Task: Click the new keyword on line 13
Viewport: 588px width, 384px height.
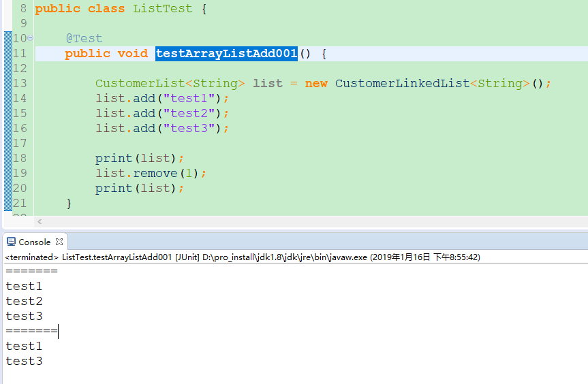Action: click(x=316, y=83)
